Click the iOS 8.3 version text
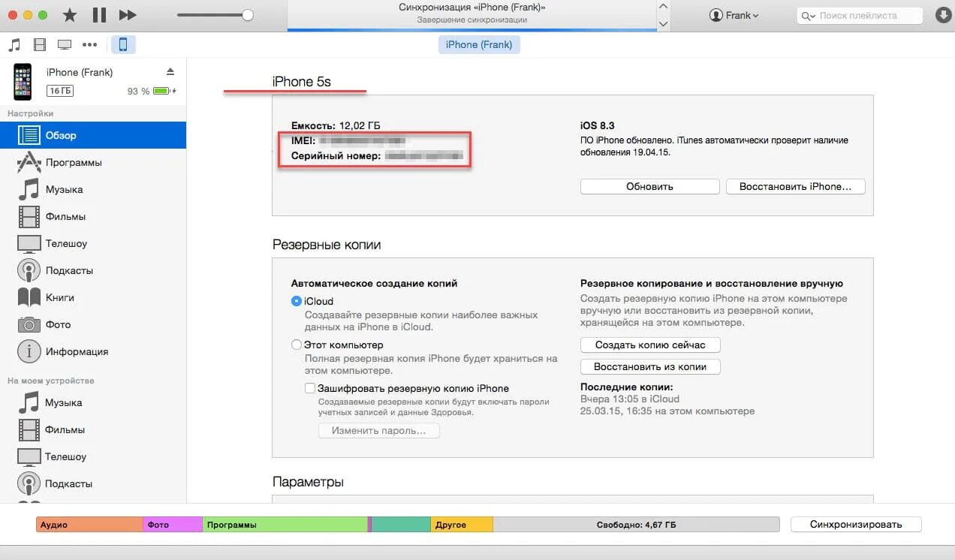Viewport: 955px width, 560px height. tap(598, 125)
